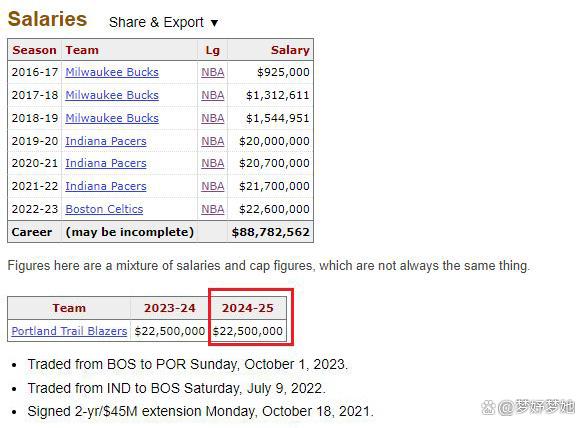Open the Portland Trail Blazers link
The width and height of the screenshot is (587, 428).
click(69, 331)
